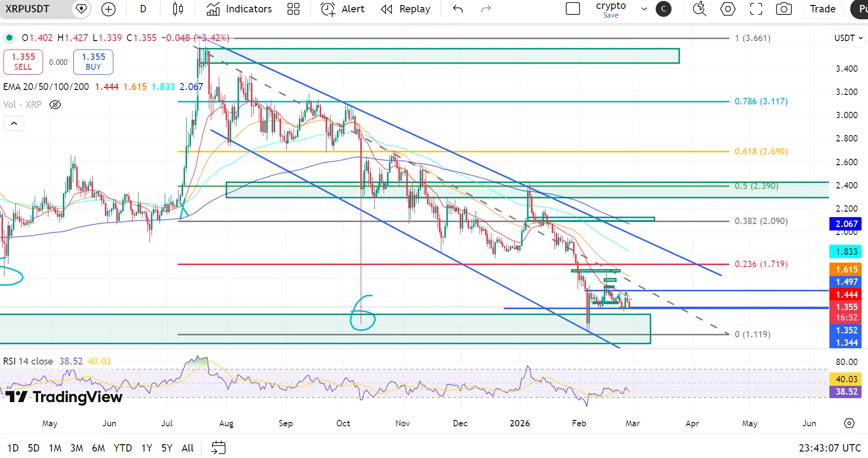Image resolution: width=868 pixels, height=458 pixels.
Task: Toggle visibility of Vol XRP indicator
Action: pyautogui.click(x=55, y=104)
